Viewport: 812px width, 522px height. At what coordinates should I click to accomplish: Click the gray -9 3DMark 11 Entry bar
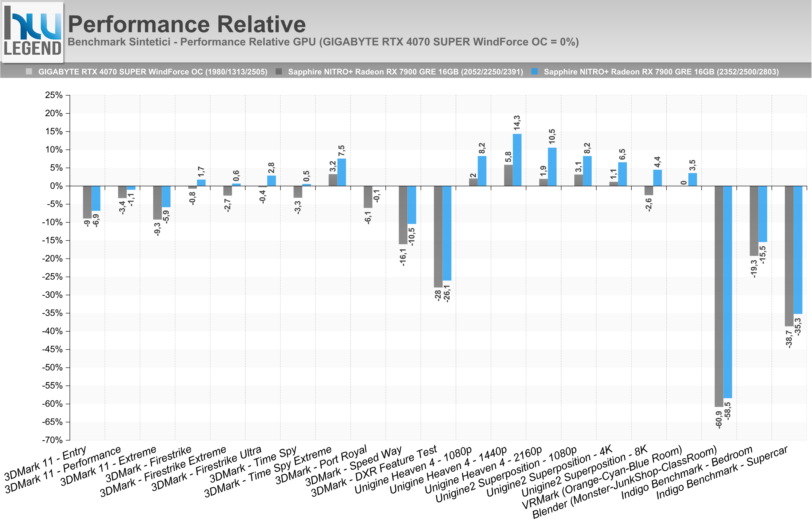(x=87, y=202)
